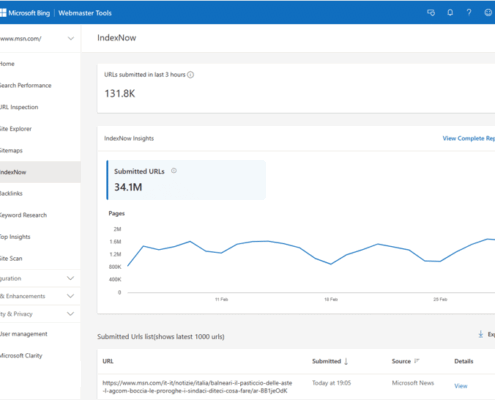Screen dimensions: 495x400
Task: Open Keyword Research in sidebar
Action: click(23, 215)
